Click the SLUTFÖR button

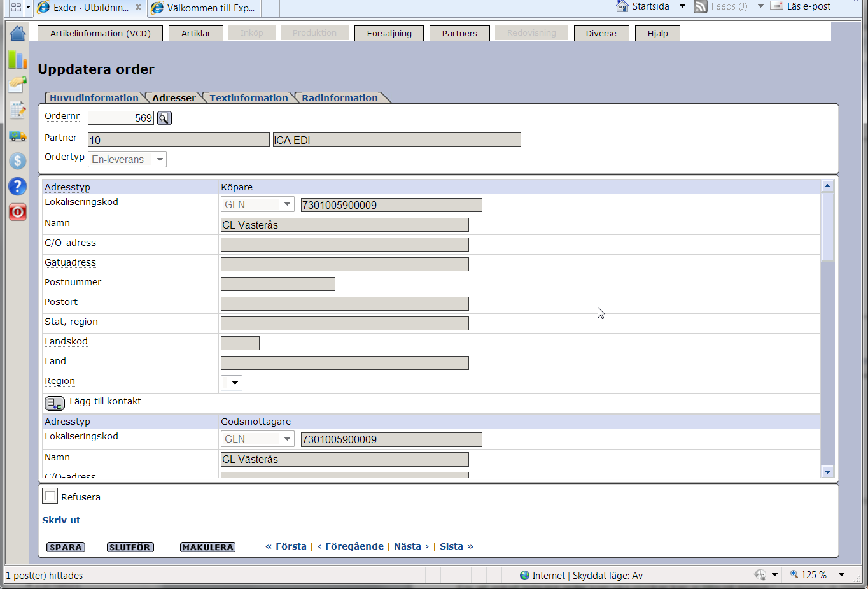(x=130, y=547)
